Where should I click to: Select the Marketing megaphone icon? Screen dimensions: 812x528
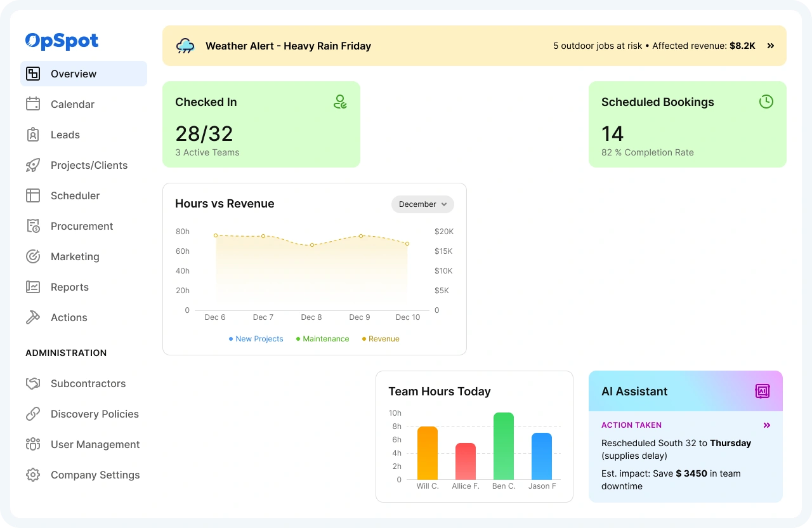tap(33, 256)
